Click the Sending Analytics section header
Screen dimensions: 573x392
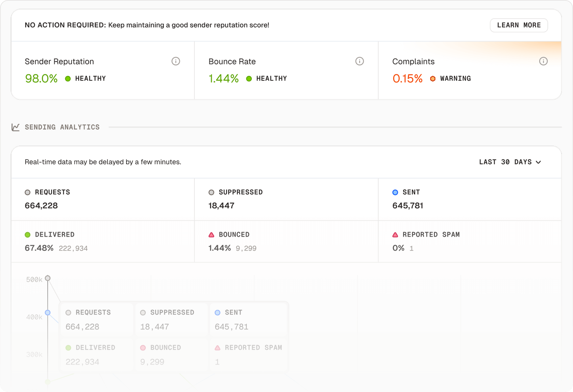pyautogui.click(x=62, y=127)
